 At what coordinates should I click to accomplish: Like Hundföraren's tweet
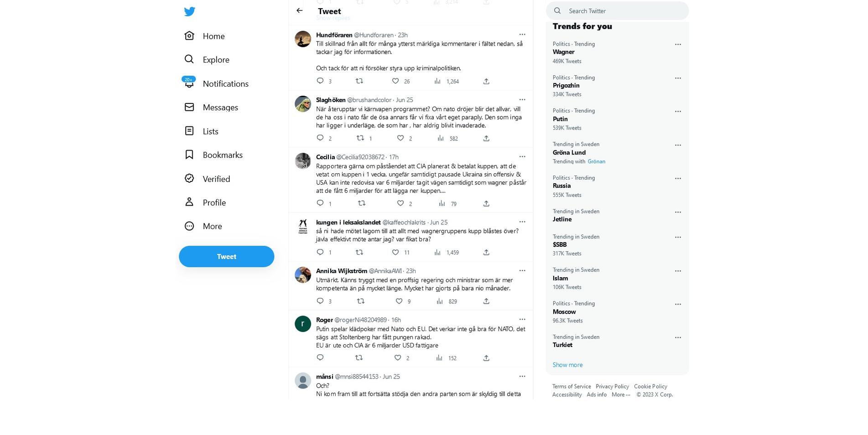tap(395, 81)
